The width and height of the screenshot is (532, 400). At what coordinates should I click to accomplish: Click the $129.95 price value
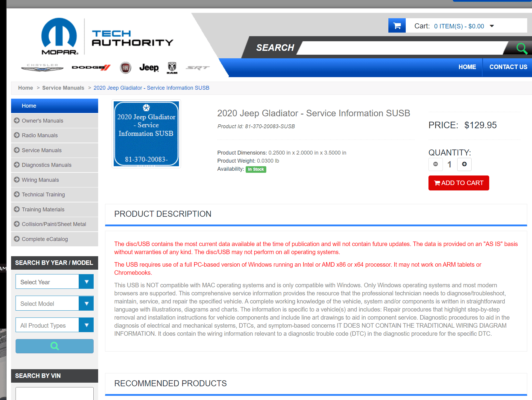pyautogui.click(x=481, y=125)
